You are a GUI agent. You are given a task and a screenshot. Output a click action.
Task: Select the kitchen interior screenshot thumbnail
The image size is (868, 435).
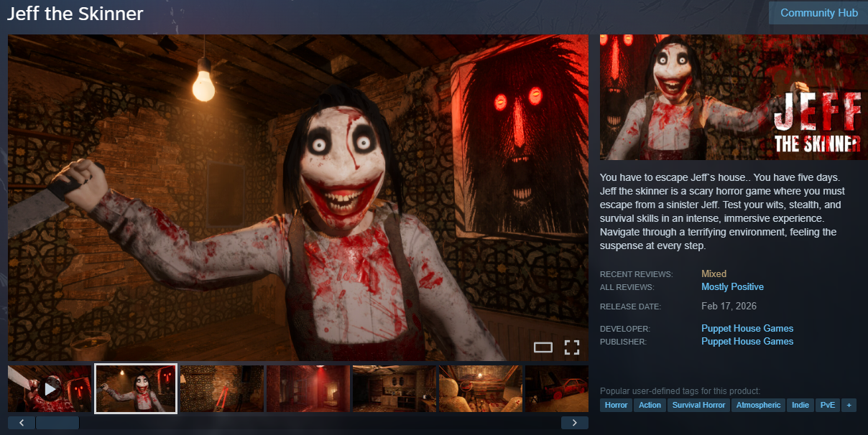394,389
